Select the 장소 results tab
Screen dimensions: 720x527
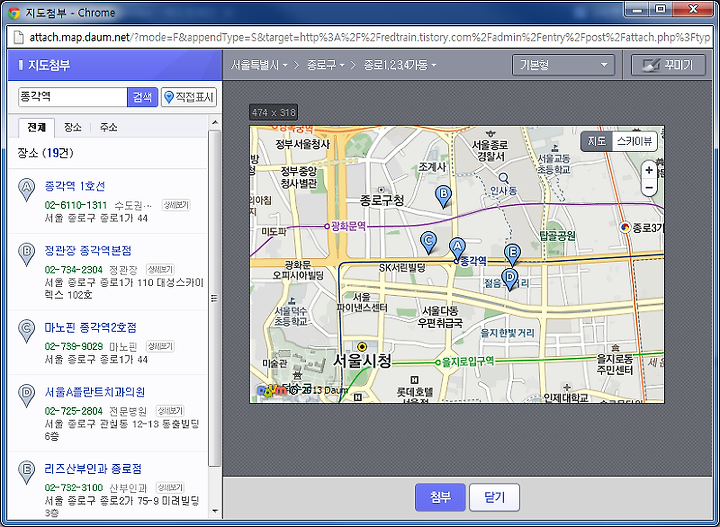73,128
